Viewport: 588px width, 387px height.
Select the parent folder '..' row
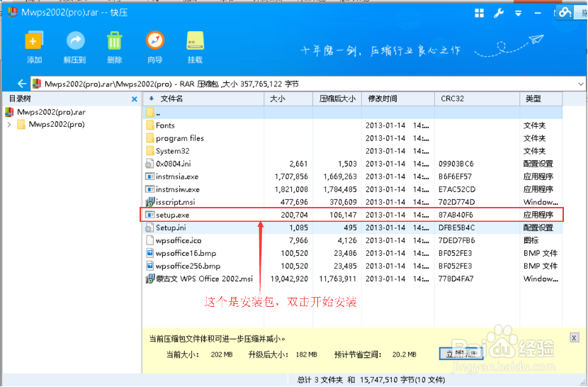click(x=353, y=113)
